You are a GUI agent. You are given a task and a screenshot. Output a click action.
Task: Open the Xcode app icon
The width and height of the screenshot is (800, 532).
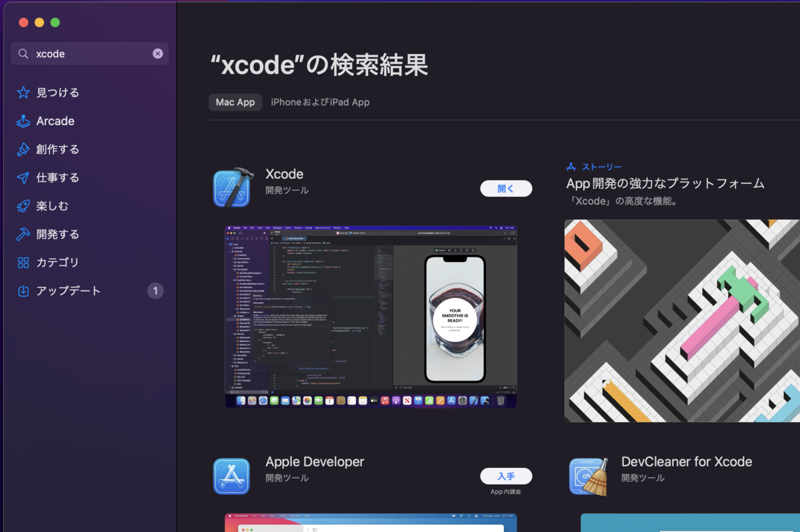pyautogui.click(x=233, y=187)
